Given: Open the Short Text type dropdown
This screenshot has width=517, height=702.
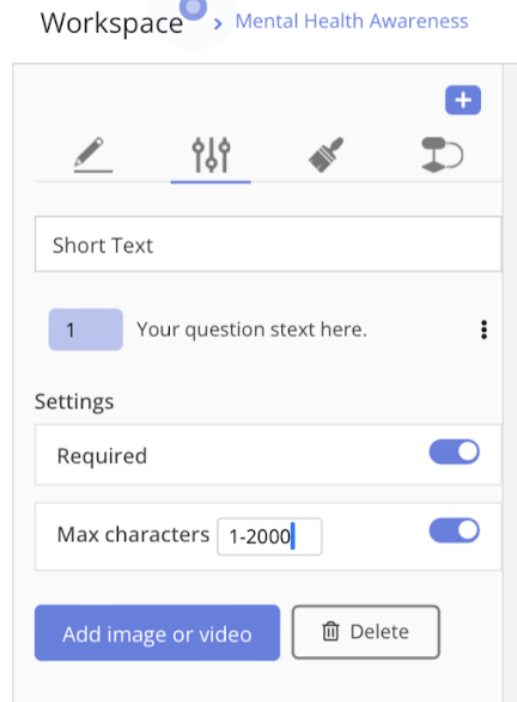Looking at the screenshot, I should click(268, 244).
